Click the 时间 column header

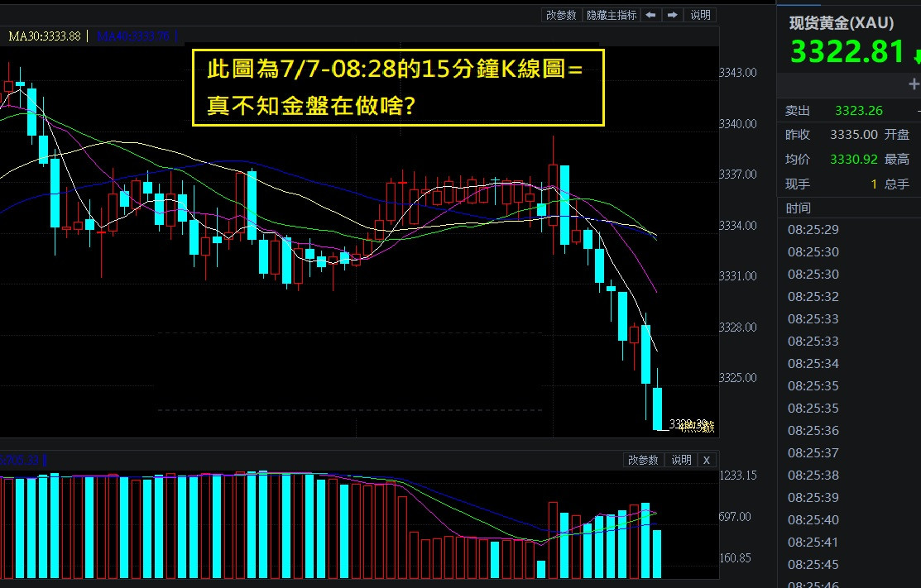pos(798,208)
